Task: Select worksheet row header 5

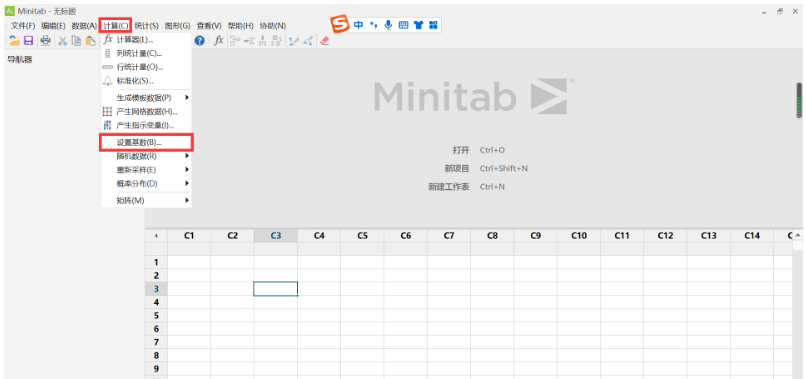Action: (x=156, y=315)
